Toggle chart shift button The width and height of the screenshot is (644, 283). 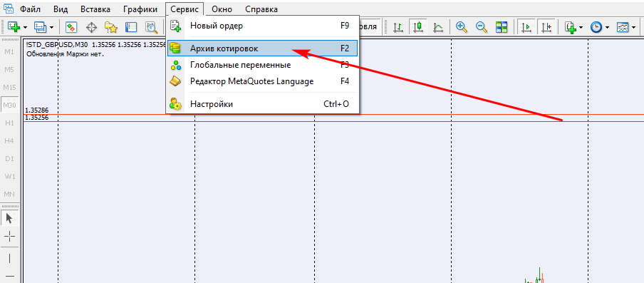point(546,27)
